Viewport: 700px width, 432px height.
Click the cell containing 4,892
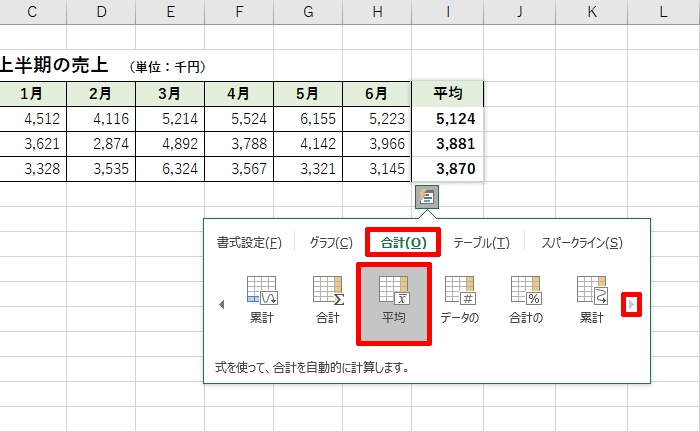170,144
